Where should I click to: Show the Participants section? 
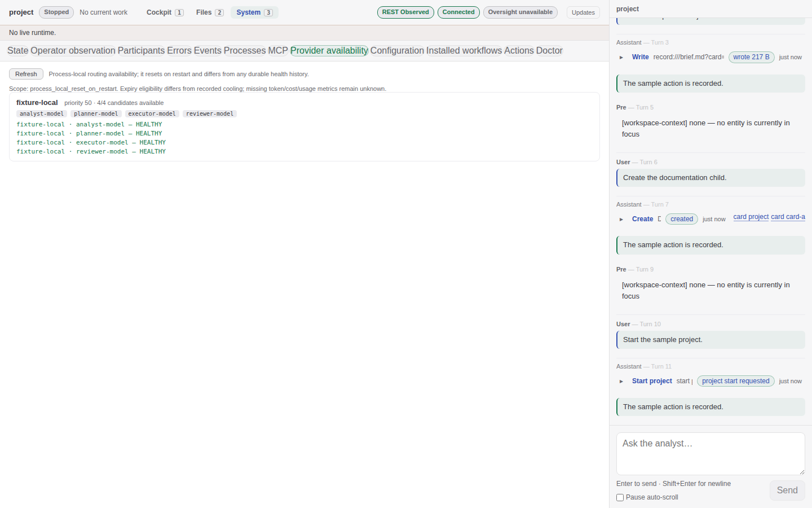[x=141, y=51]
